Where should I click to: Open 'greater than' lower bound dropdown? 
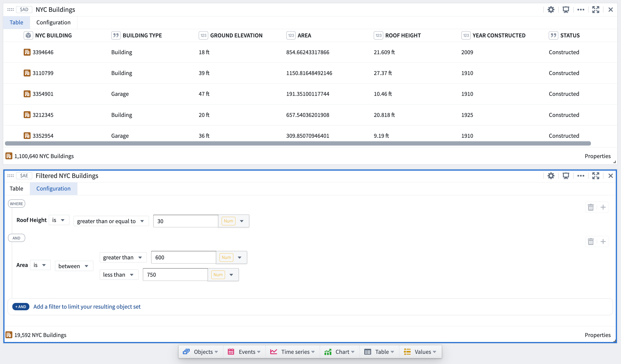point(123,257)
